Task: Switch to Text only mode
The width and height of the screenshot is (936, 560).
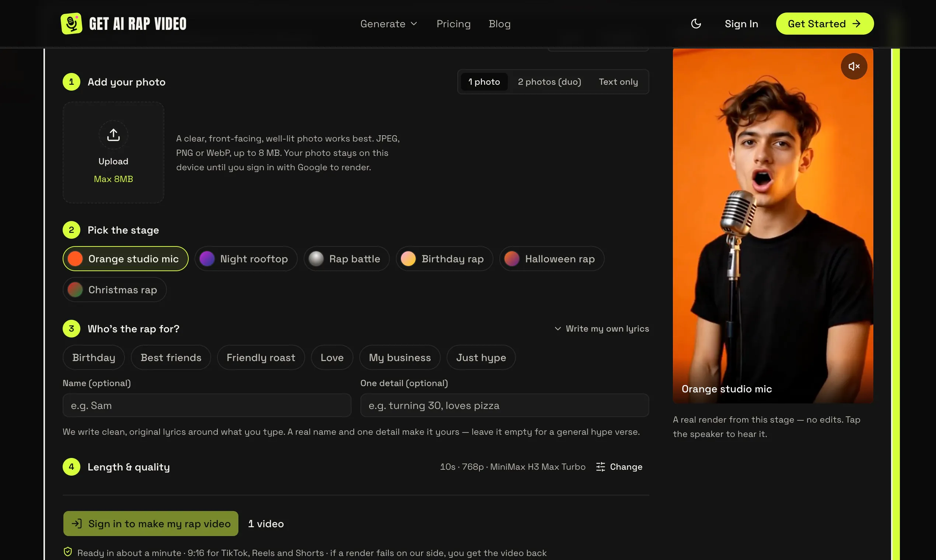Action: 618,82
